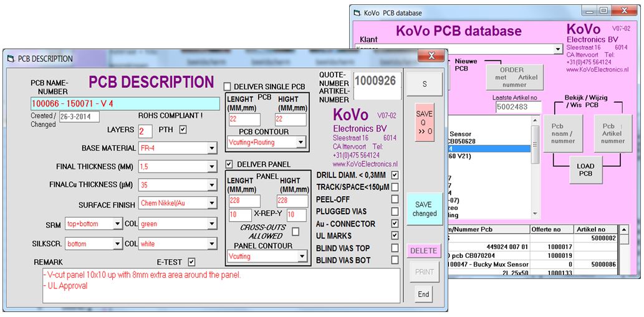The width and height of the screenshot is (644, 317).
Task: Click the Laatste Artikel no field
Action: pos(517,107)
